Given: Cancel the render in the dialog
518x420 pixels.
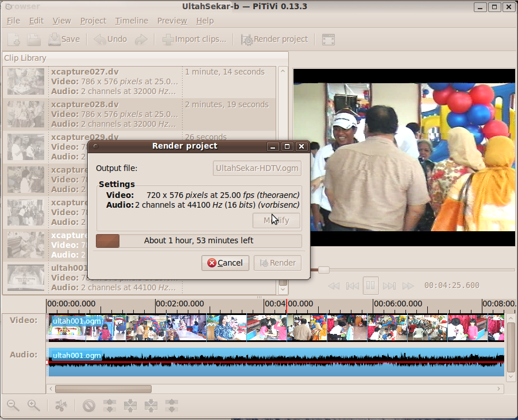Looking at the screenshot, I should [x=225, y=263].
